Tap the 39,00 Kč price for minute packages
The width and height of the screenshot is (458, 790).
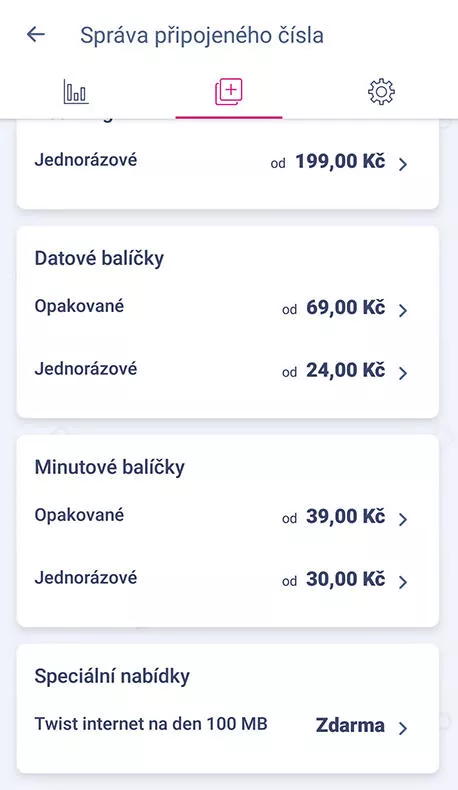[x=346, y=516]
